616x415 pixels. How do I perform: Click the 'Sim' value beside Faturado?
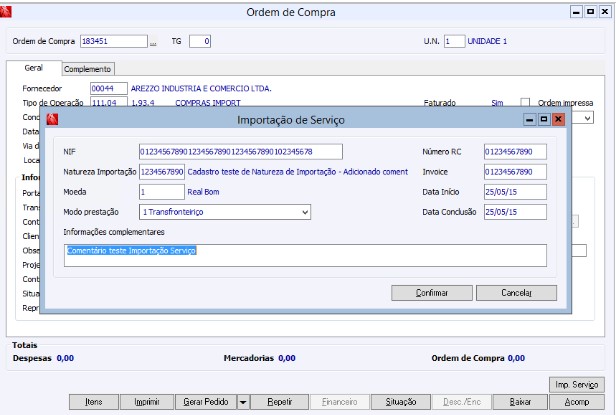497,103
